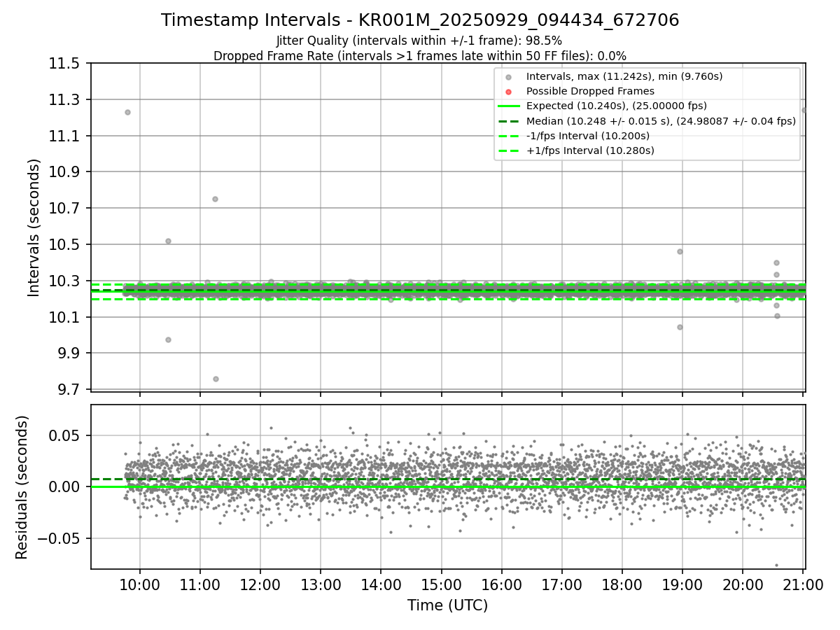Click the 'Expected (10.240s), (25.00000 fps)' legend entry

[617, 106]
